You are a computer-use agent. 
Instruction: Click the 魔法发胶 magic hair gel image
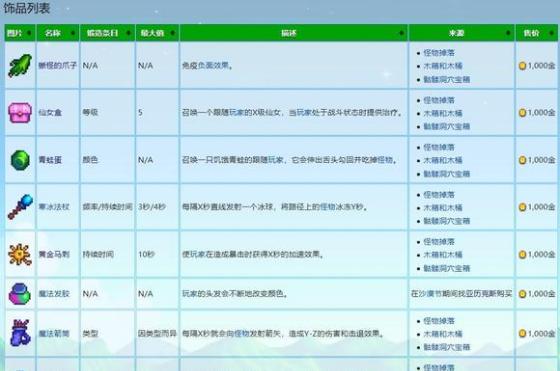(20, 294)
